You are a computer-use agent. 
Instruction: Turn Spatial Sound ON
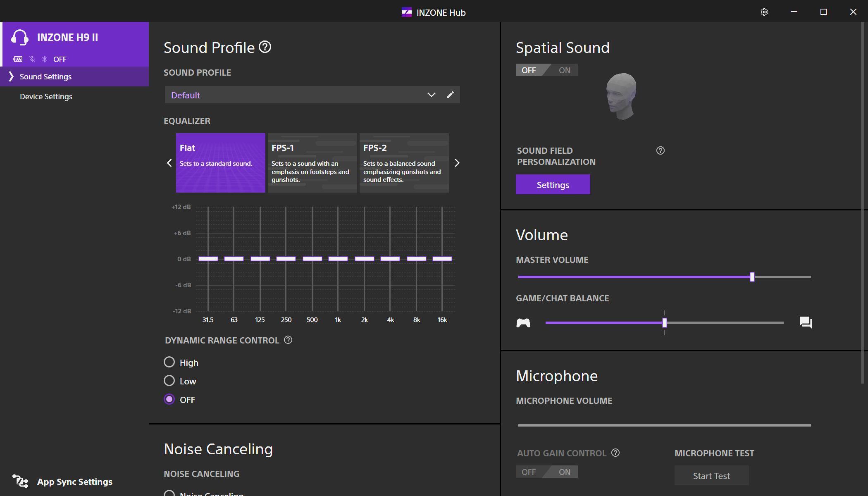click(564, 70)
